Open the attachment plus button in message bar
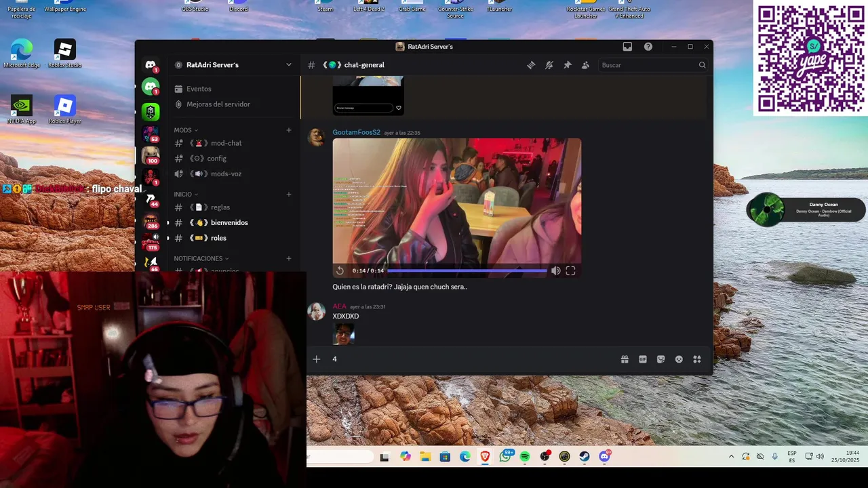This screenshot has height=488, width=868. pyautogui.click(x=316, y=359)
